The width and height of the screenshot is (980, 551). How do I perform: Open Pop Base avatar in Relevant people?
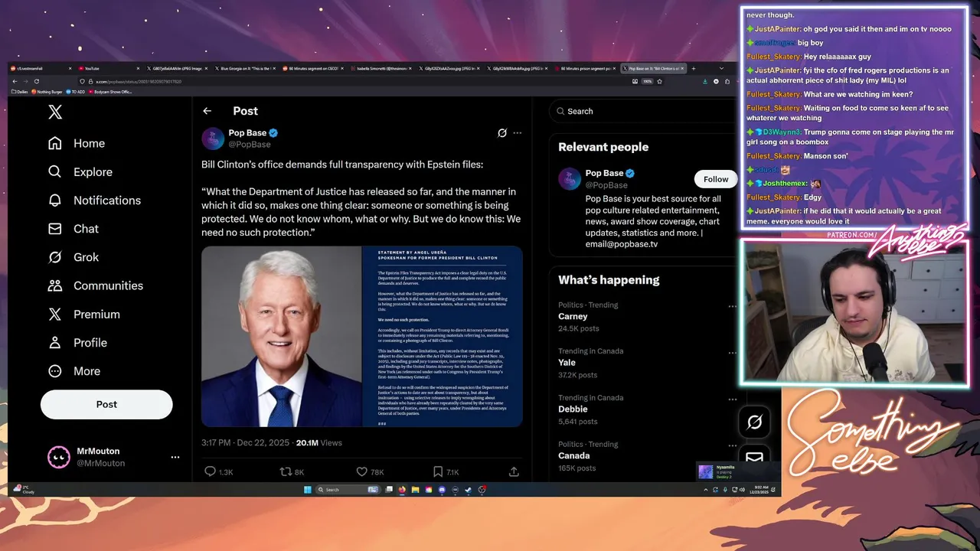point(570,179)
